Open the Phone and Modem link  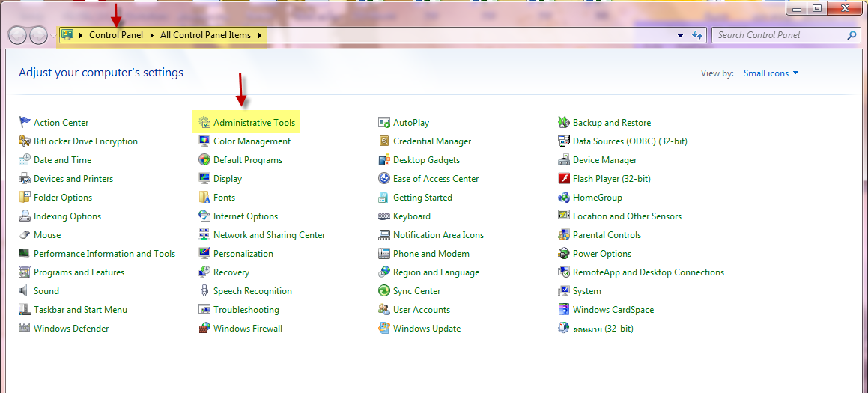click(x=431, y=254)
